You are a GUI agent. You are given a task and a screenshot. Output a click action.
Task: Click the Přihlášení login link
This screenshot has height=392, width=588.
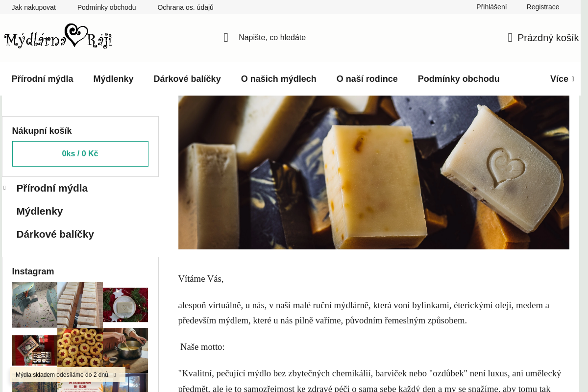point(491,7)
